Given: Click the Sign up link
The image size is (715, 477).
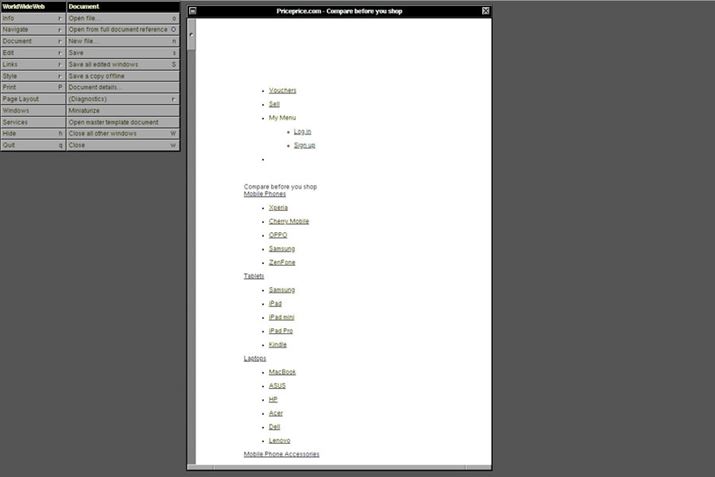Looking at the screenshot, I should 305,145.
